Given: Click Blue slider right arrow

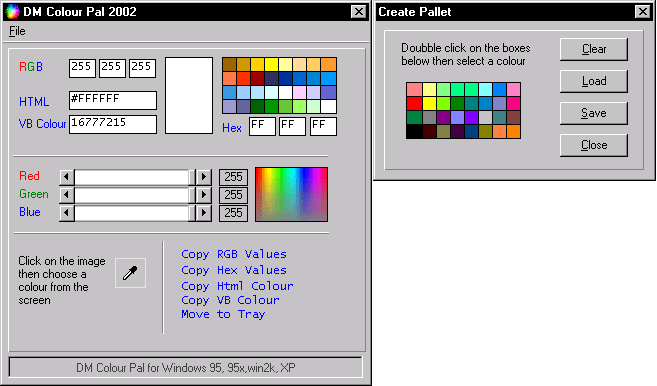Looking at the screenshot, I should pos(204,213).
